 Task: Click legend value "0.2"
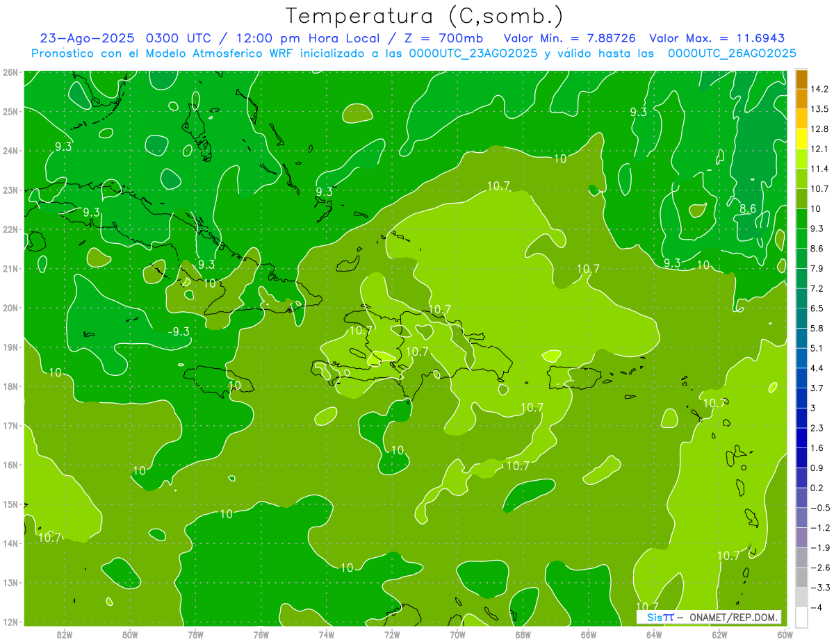pos(817,488)
